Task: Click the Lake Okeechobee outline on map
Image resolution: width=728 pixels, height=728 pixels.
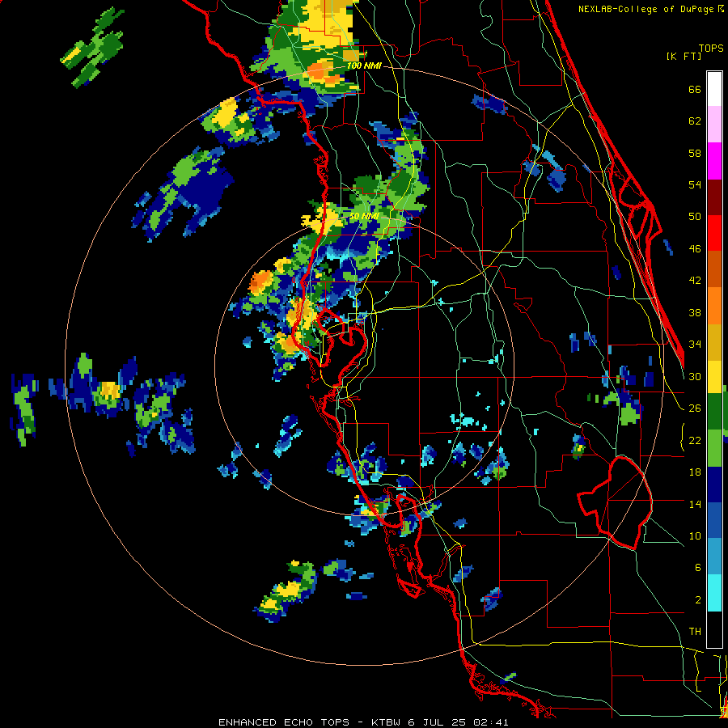Action: point(615,503)
